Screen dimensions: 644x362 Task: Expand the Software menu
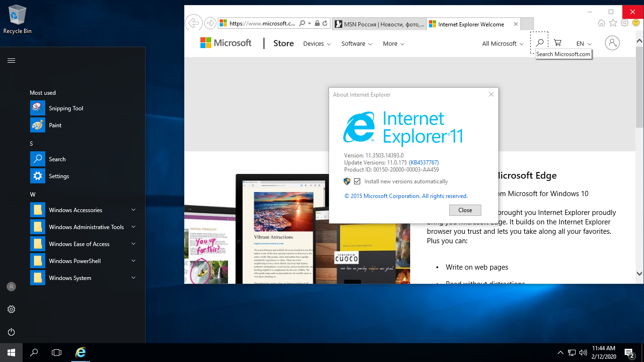click(x=356, y=43)
